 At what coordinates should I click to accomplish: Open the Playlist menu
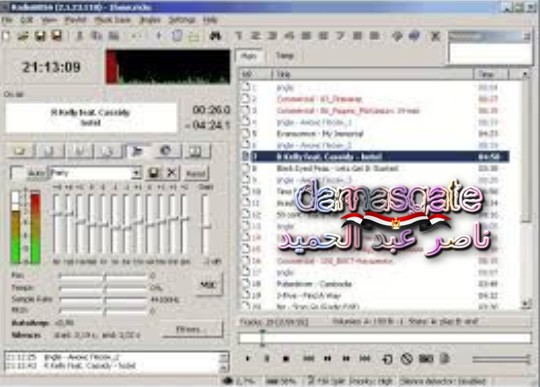[75, 20]
